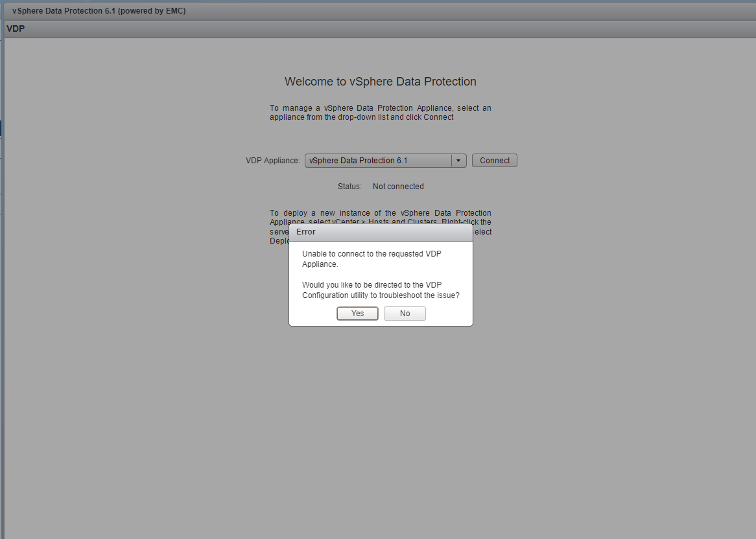Screen dimensions: 756x539
Task: Click the 'To manage a vSphere Data Protection Appliance' paragraph
Action: (381, 113)
